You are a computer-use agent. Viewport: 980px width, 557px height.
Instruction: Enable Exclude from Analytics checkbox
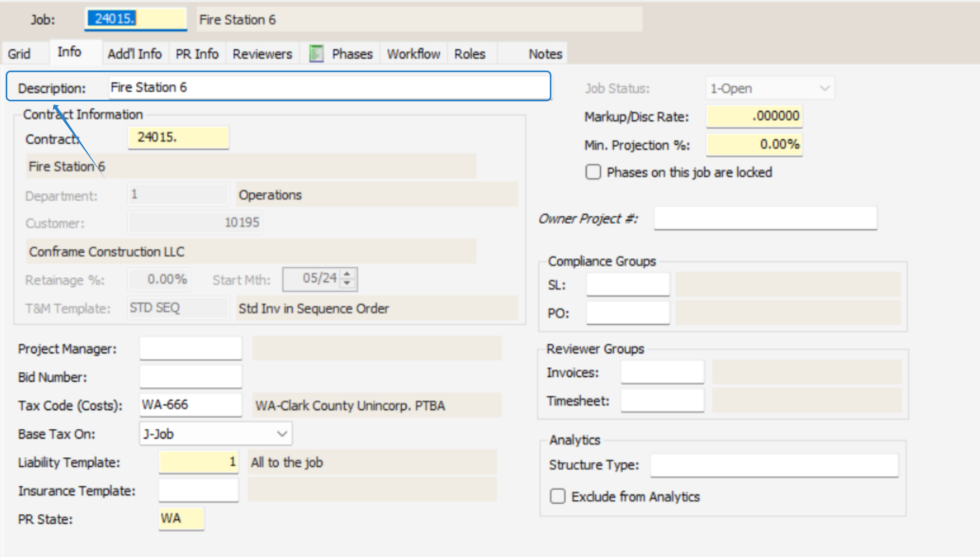[558, 496]
